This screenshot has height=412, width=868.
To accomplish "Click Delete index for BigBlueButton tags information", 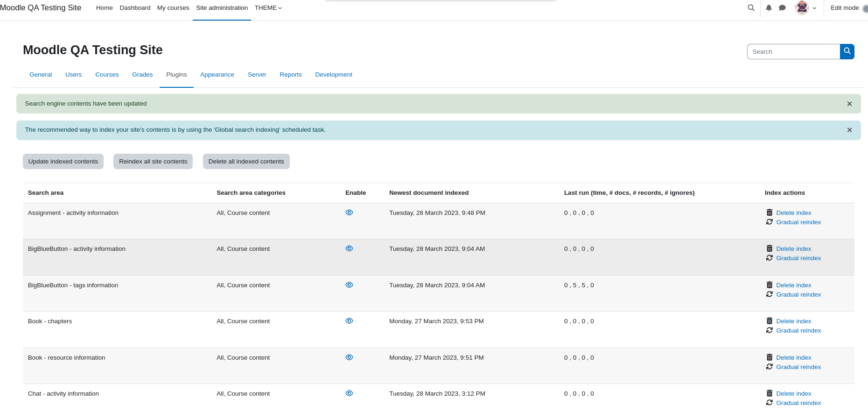I will (x=794, y=285).
